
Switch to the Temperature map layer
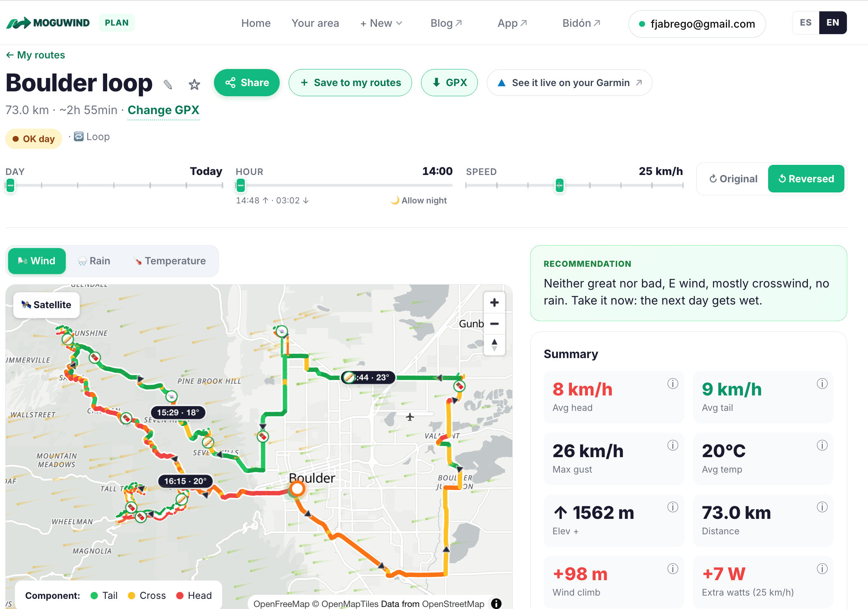pyautogui.click(x=170, y=261)
